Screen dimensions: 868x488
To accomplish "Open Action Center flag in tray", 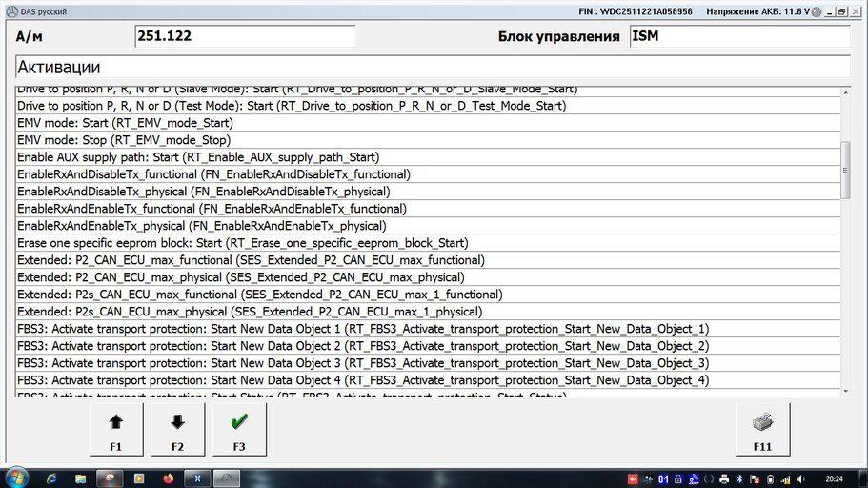I will tap(754, 479).
